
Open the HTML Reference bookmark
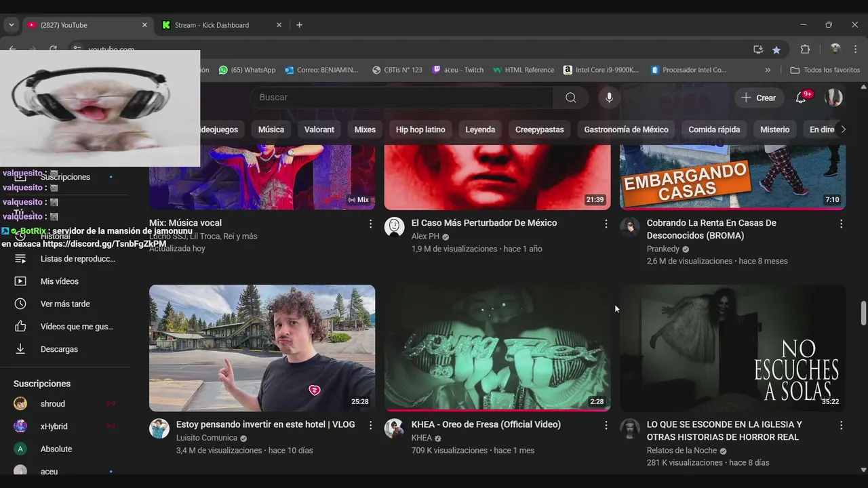524,70
